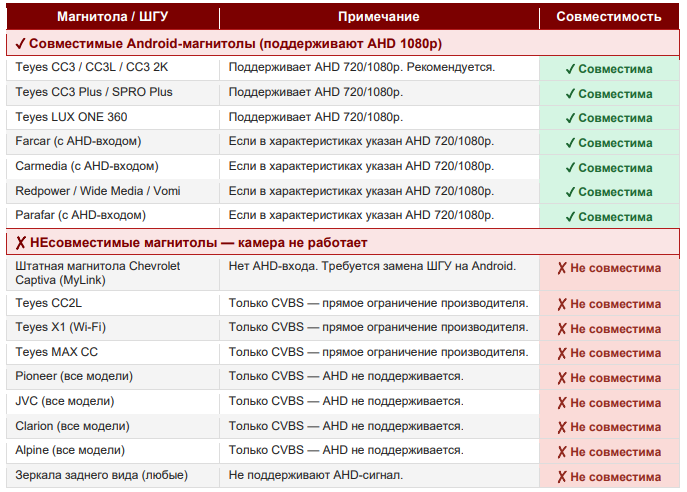687x492 pixels.
Task: Click 'Не совместима' in the Clarion row
Action: coord(609,427)
